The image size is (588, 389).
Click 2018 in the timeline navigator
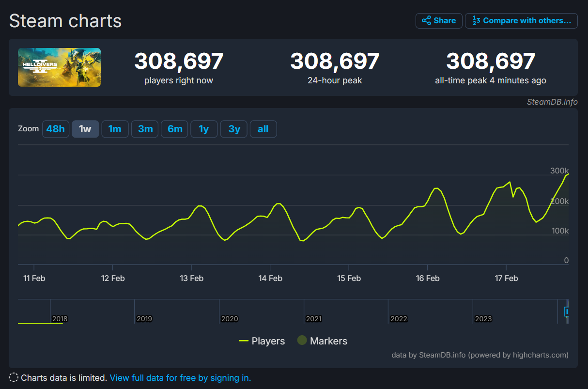pyautogui.click(x=60, y=319)
